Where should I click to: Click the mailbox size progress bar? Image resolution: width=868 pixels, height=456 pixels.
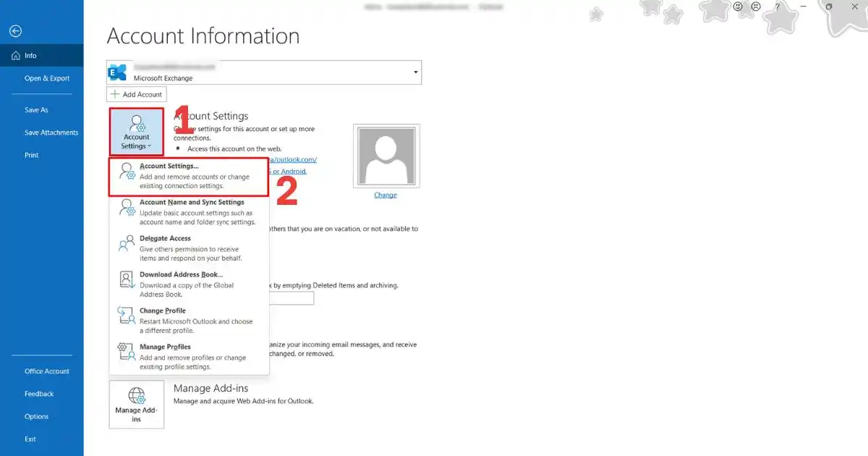point(291,298)
